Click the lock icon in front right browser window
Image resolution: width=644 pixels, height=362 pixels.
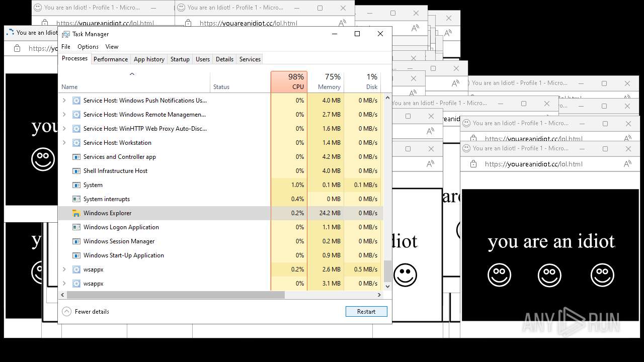click(473, 164)
